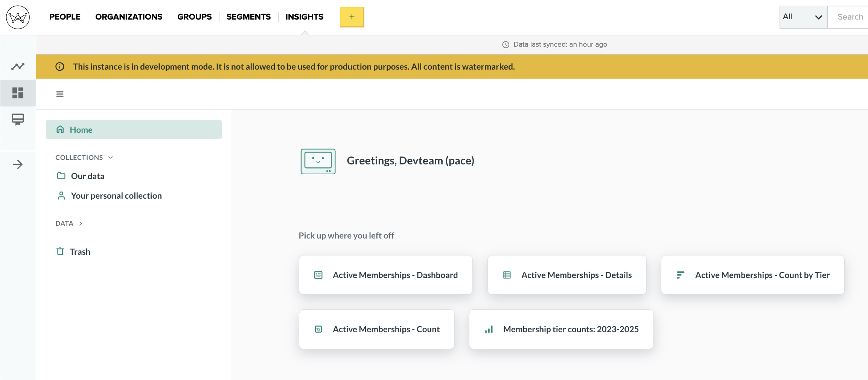This screenshot has width=868, height=380.
Task: Go to the ORGANIZATIONS tab
Action: click(129, 17)
